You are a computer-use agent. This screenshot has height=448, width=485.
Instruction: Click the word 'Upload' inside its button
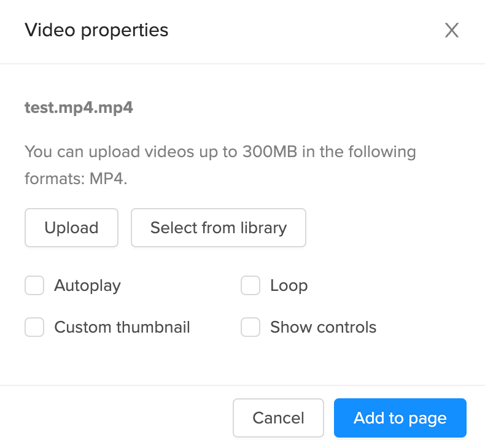click(71, 228)
